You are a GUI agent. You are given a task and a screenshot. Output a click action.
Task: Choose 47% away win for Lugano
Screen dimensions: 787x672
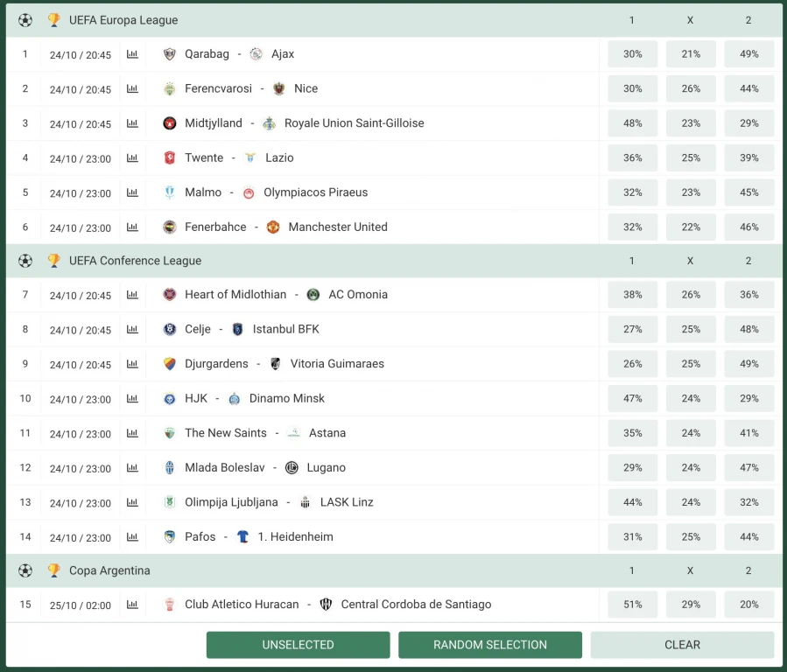(748, 468)
